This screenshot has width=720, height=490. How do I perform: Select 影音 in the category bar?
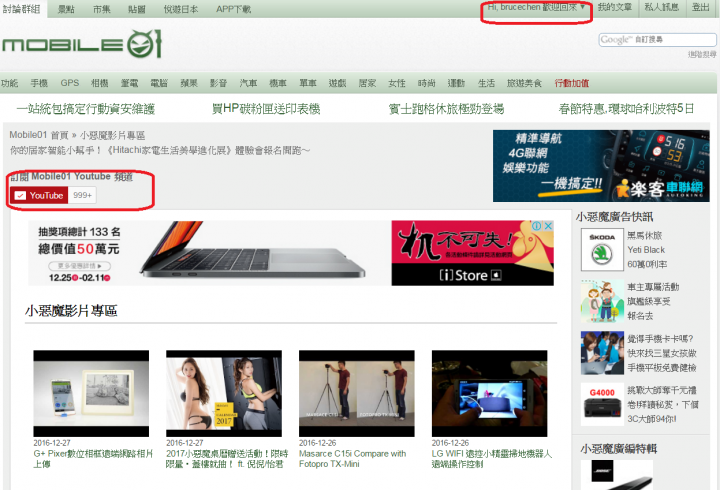[x=218, y=83]
